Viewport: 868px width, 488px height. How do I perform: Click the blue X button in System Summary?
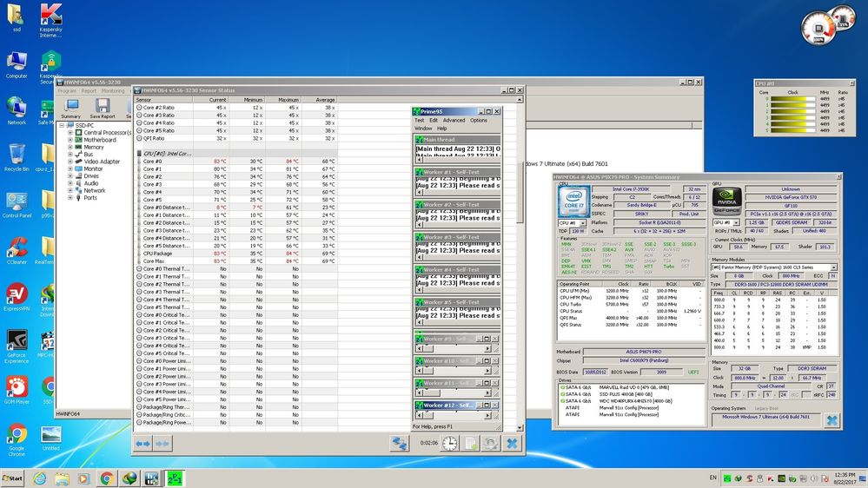click(832, 420)
